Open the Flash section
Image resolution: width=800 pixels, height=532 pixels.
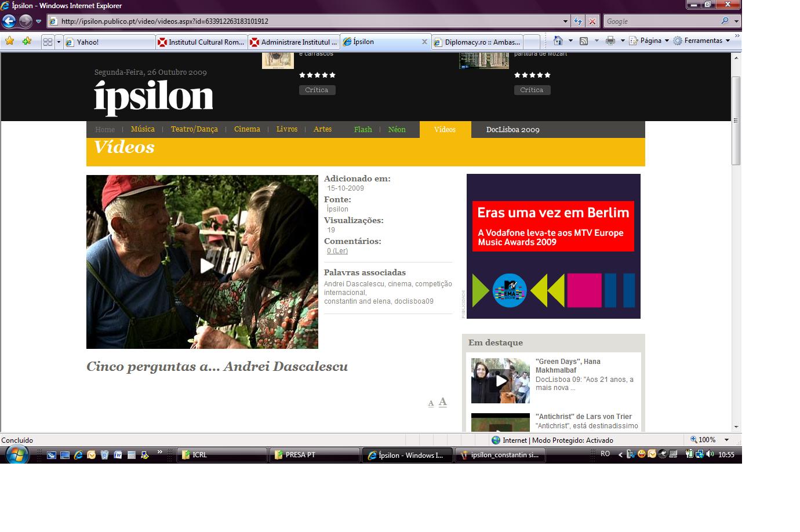coord(363,129)
